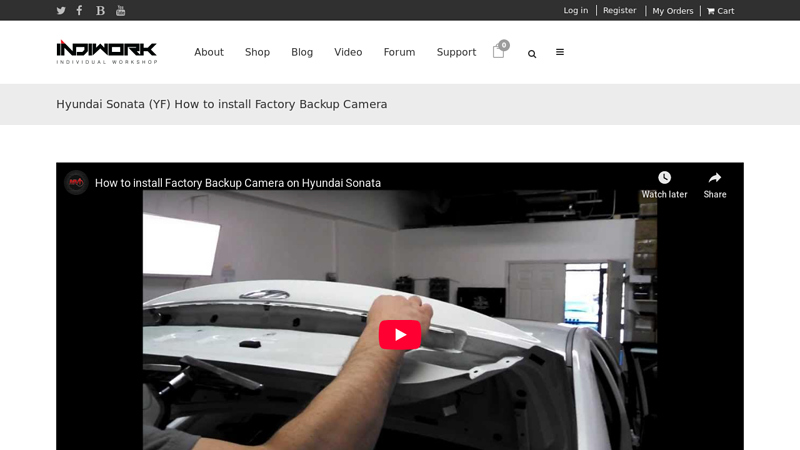Open the Blogger B icon link
The width and height of the screenshot is (800, 450).
click(101, 10)
